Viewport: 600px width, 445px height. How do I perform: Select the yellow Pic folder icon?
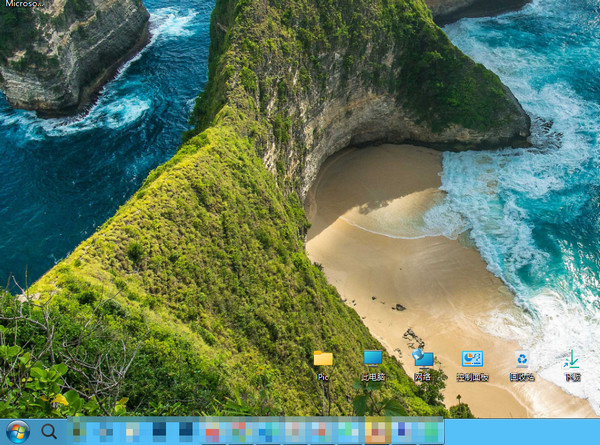(x=323, y=358)
